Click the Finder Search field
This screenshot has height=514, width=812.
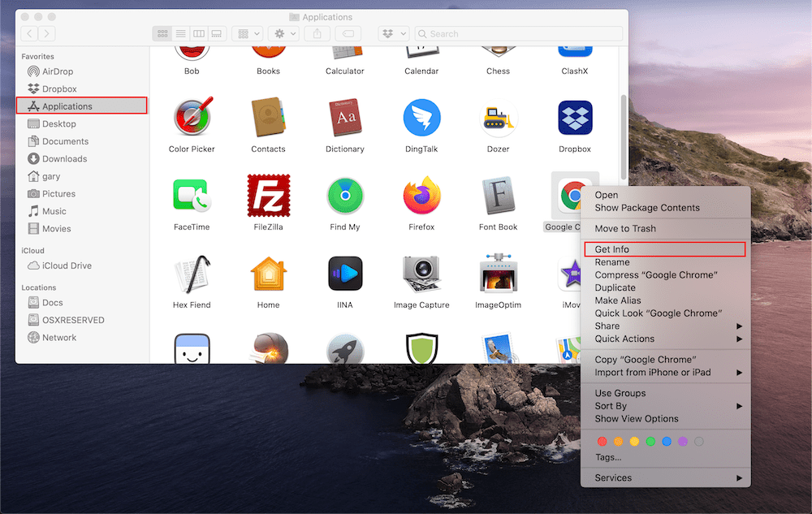point(519,33)
